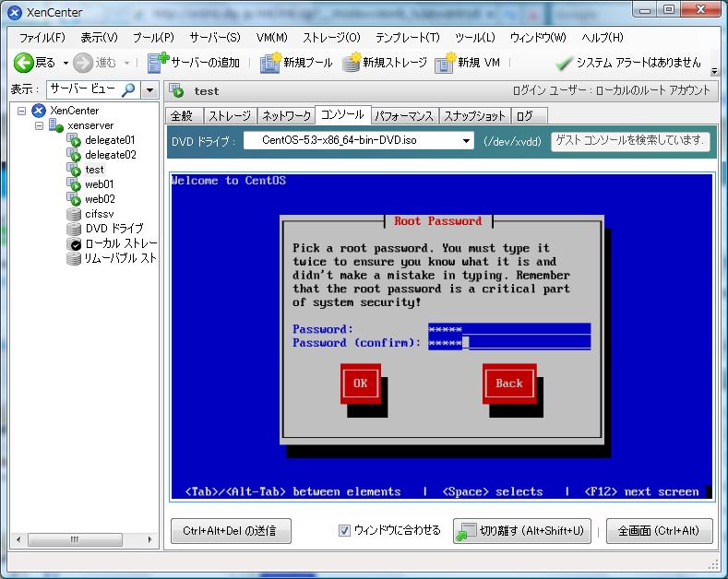
Task: Open the File (ファイル) menu
Action: (42, 38)
